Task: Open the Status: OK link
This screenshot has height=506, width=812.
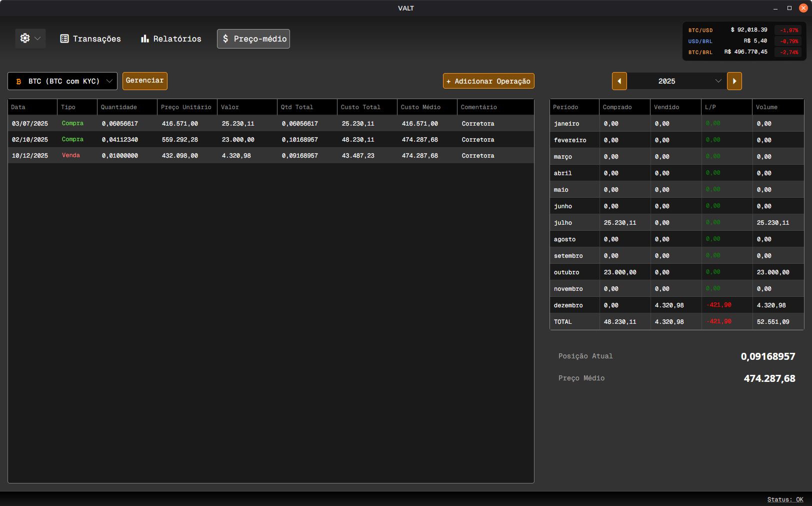Action: pos(785,499)
